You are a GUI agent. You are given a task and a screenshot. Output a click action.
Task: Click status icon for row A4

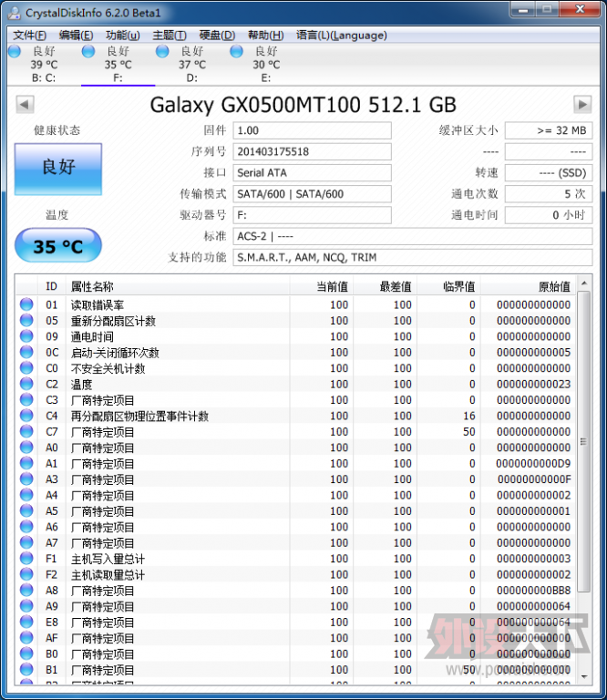(x=26, y=495)
